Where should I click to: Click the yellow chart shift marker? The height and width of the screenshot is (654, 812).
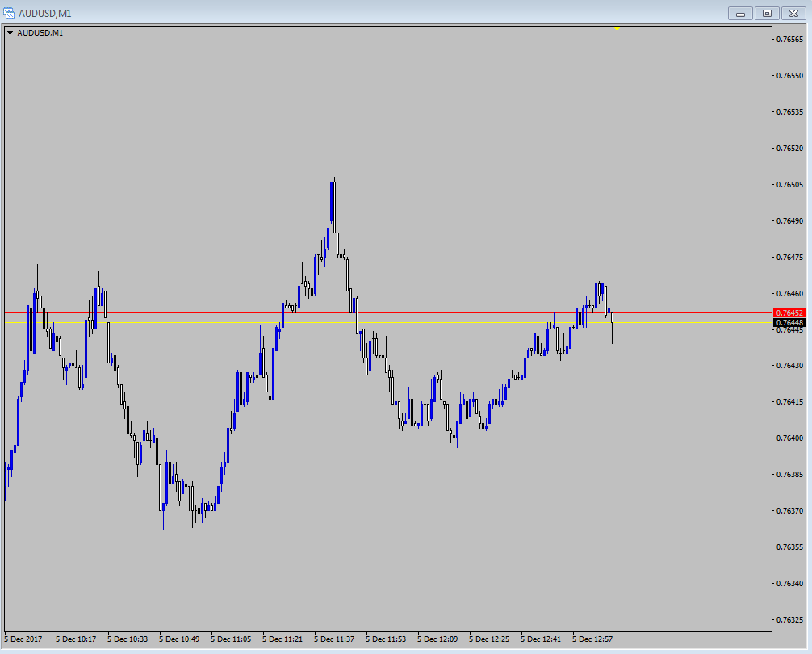pos(617,28)
